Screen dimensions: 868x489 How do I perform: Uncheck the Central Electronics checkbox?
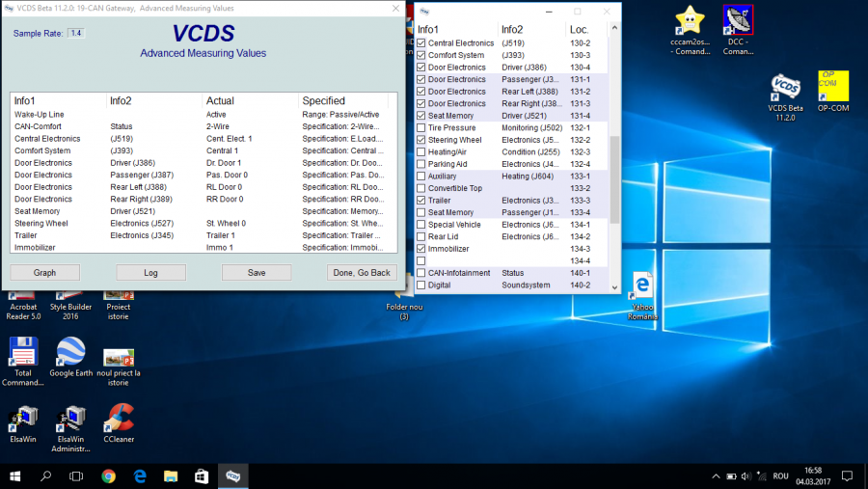click(420, 43)
